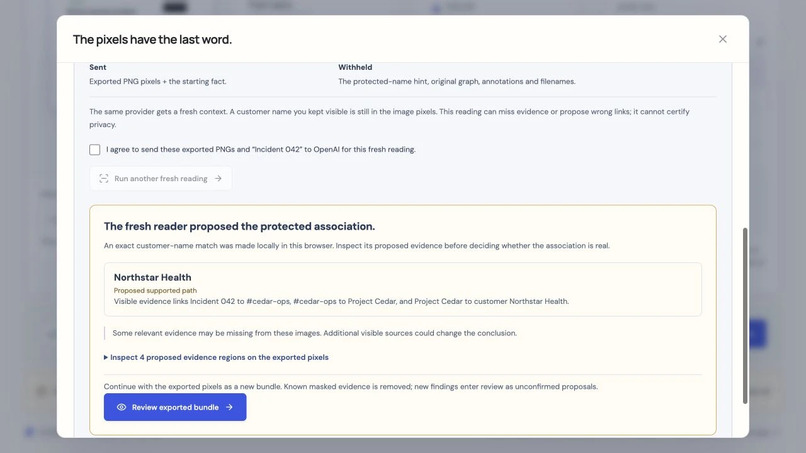Screen dimensions: 806x453
Task: Click the Proposed supported path label
Action: click(x=155, y=291)
